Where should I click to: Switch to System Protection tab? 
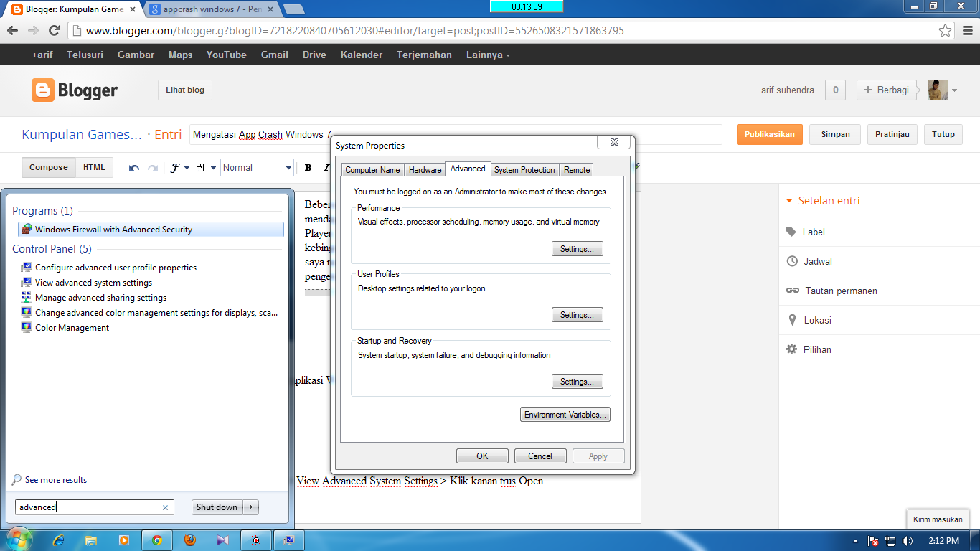coord(524,170)
